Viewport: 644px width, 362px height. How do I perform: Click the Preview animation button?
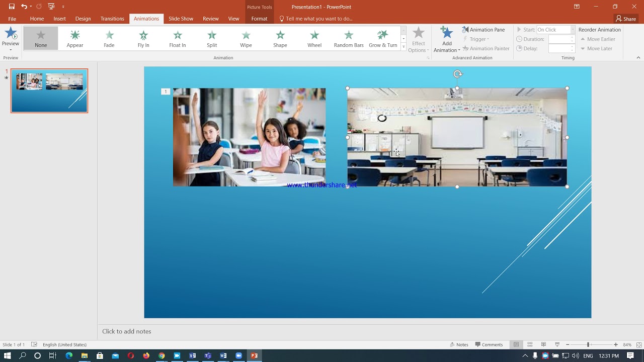click(11, 39)
